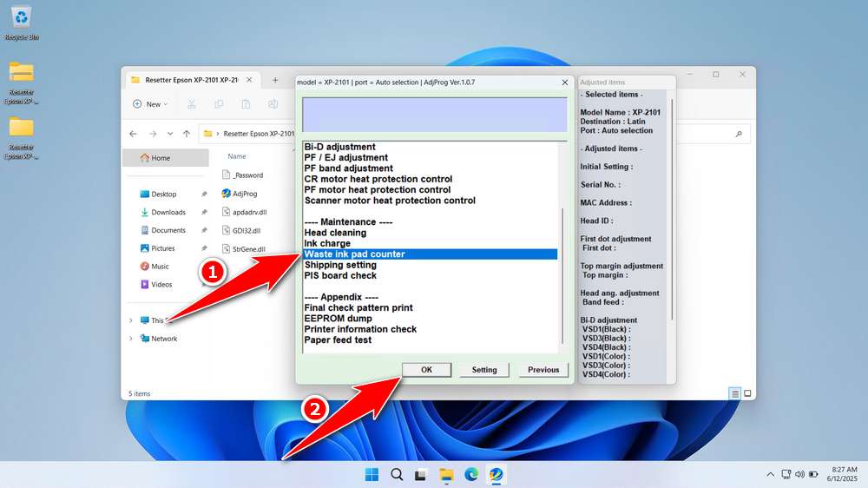The image size is (868, 488).
Task: Close the AdjProg dialog window
Action: tap(565, 82)
